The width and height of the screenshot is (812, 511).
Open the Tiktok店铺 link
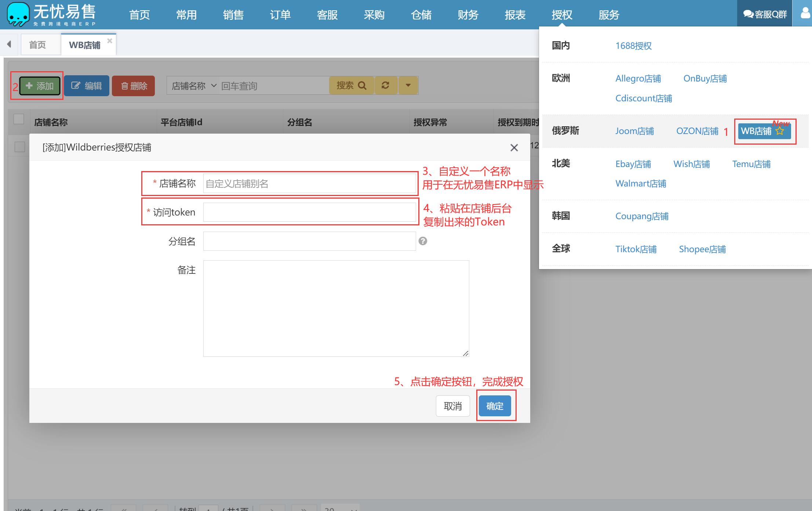[636, 249]
